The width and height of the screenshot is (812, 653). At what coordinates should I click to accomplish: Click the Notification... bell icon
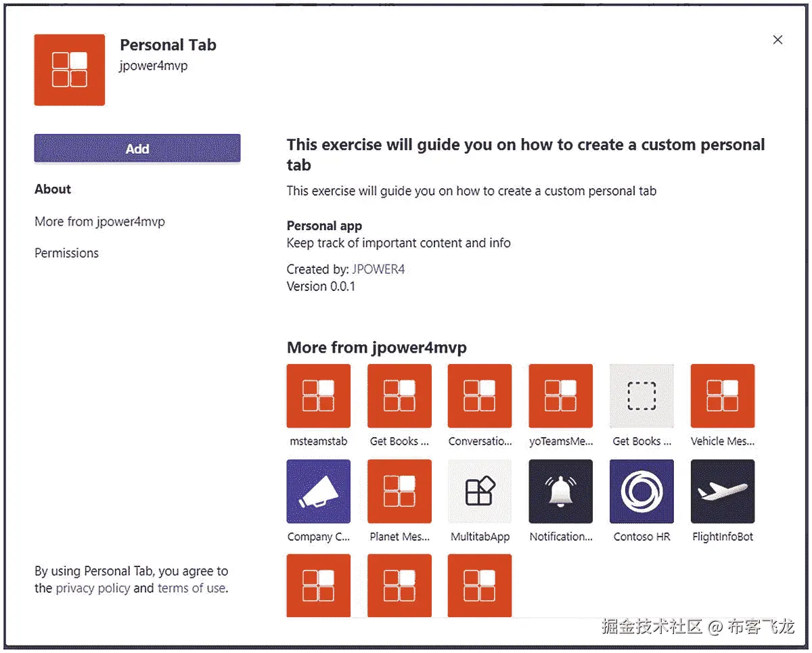pyautogui.click(x=560, y=491)
